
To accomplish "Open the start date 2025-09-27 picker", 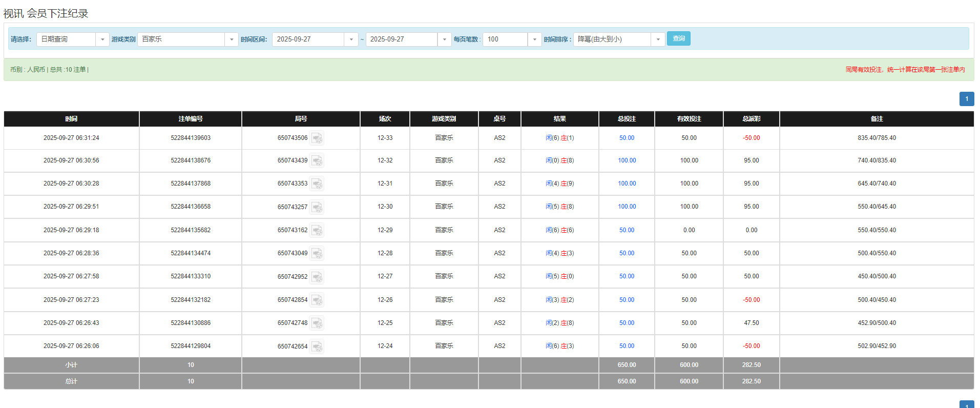I will [x=315, y=39].
